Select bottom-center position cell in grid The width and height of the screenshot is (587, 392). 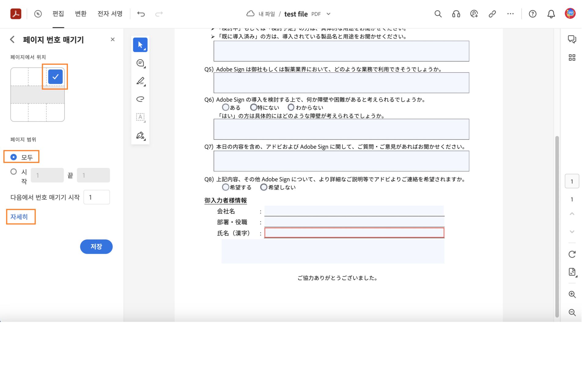pyautogui.click(x=37, y=112)
